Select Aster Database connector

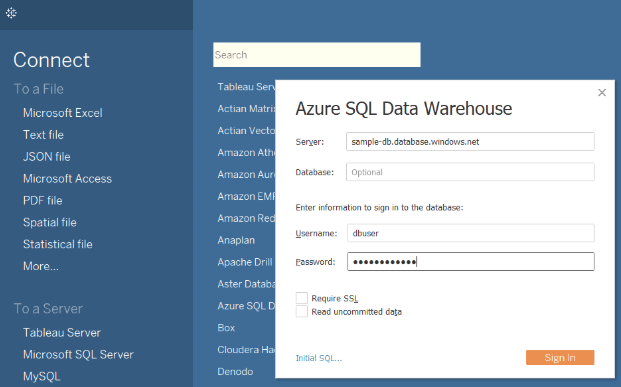tap(246, 284)
